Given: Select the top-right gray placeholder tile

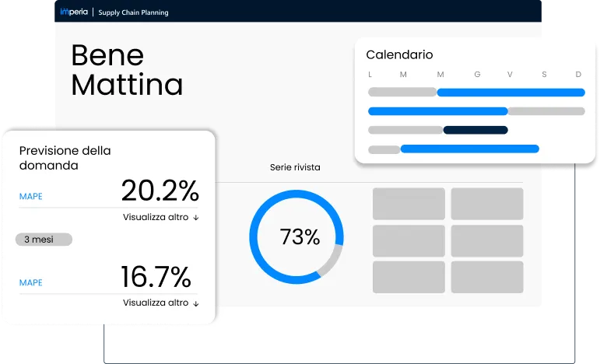Looking at the screenshot, I should click(x=487, y=204).
